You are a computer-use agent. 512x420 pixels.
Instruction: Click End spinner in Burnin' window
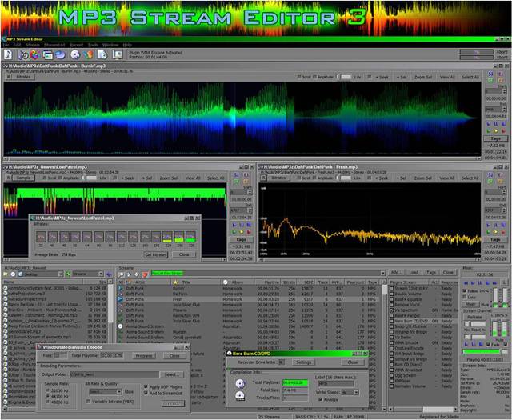click(x=504, y=110)
